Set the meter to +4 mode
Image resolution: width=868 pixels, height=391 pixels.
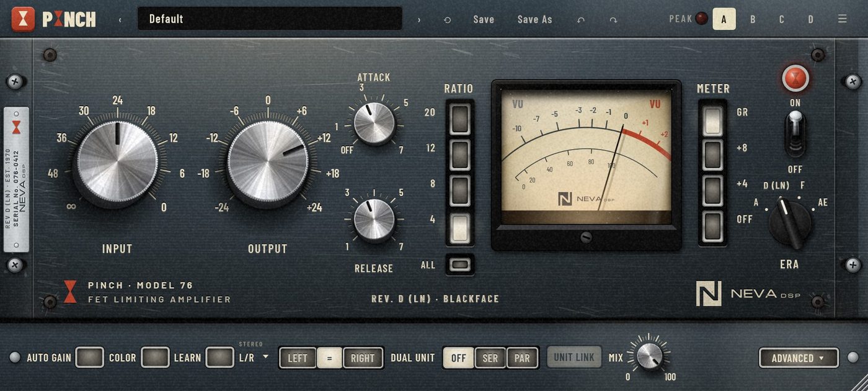coord(713,190)
